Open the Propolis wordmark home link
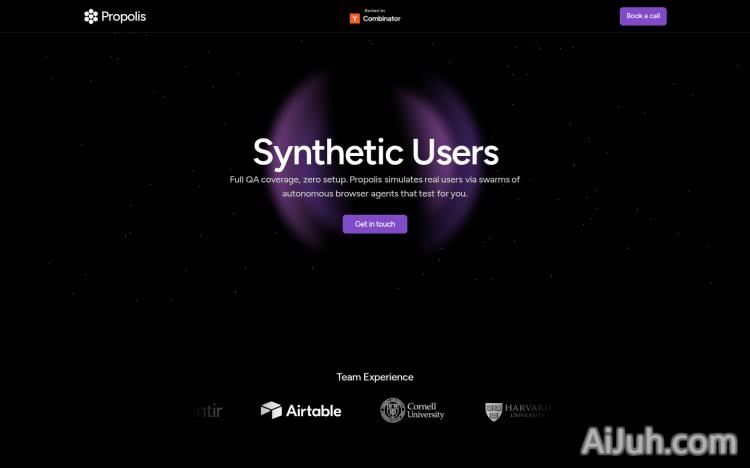The height and width of the screenshot is (468, 750). [123, 16]
